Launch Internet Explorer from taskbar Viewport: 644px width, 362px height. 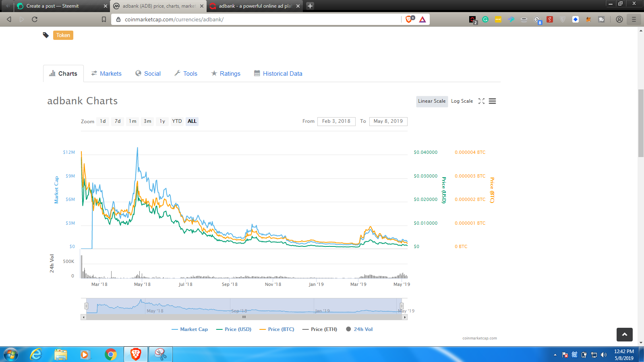(x=36, y=354)
